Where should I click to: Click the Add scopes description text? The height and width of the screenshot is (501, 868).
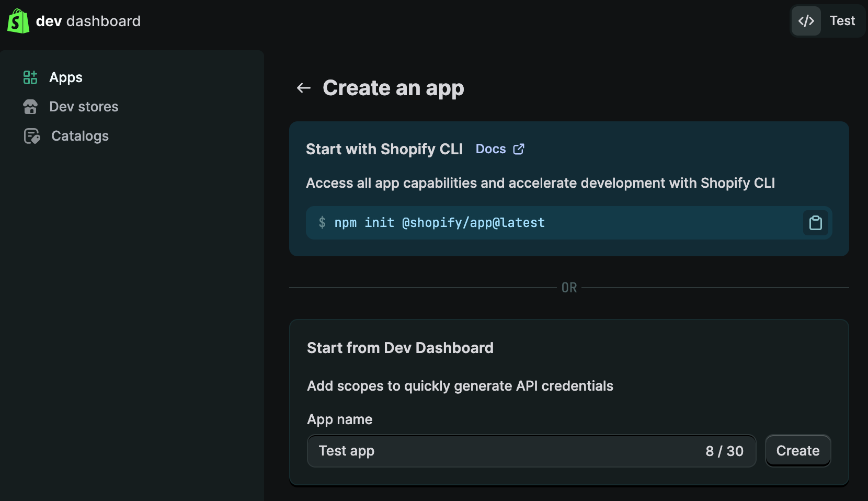tap(460, 386)
